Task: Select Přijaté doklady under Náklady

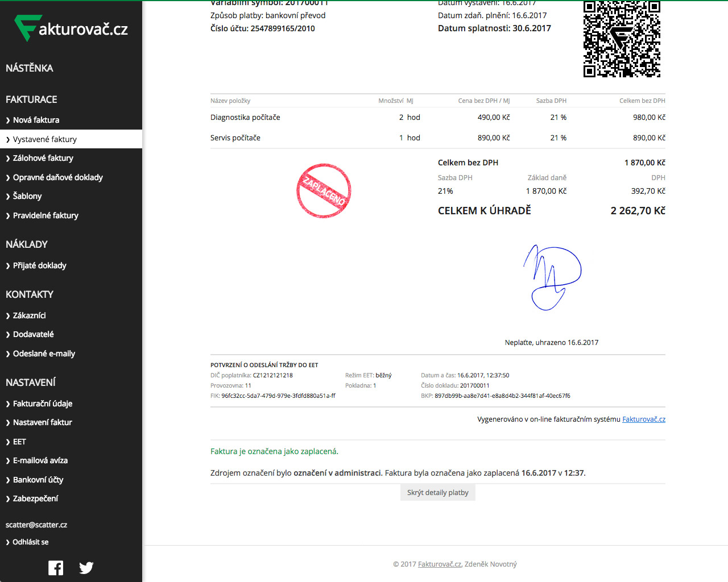Action: pyautogui.click(x=40, y=265)
